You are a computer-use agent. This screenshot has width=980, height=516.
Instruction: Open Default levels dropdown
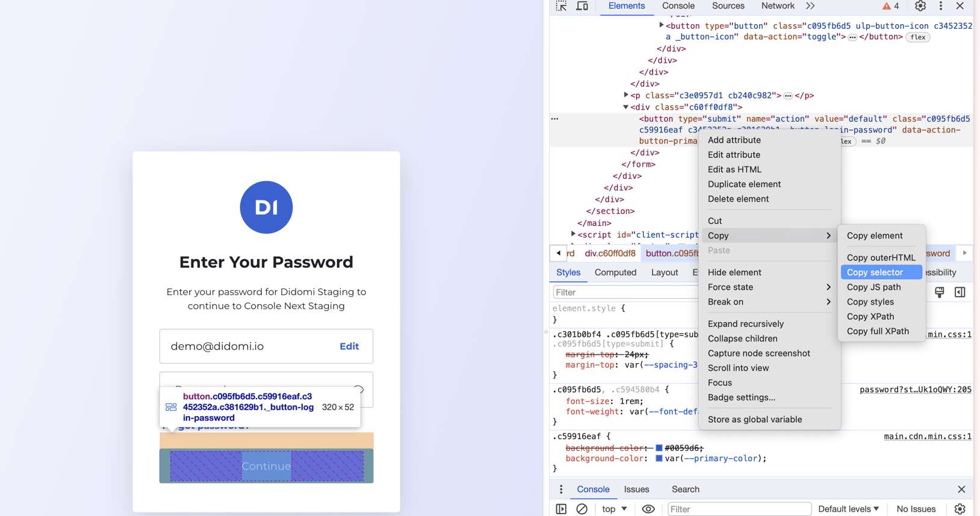pyautogui.click(x=849, y=509)
